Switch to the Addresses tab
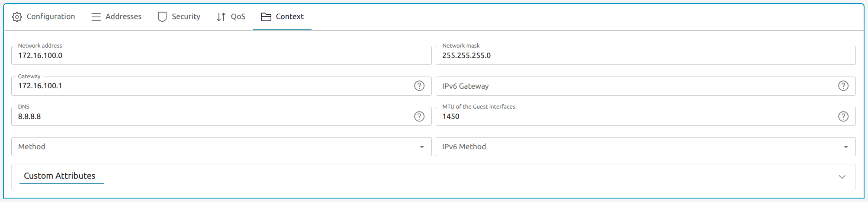Screen dimensions: 868x202 [123, 17]
